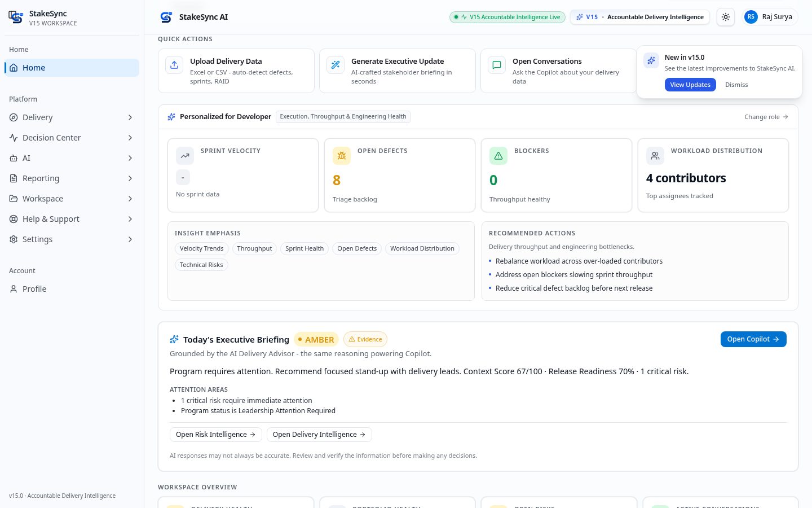Click the AI robot icon in sidebar
Image resolution: width=812 pixels, height=508 pixels.
click(14, 158)
